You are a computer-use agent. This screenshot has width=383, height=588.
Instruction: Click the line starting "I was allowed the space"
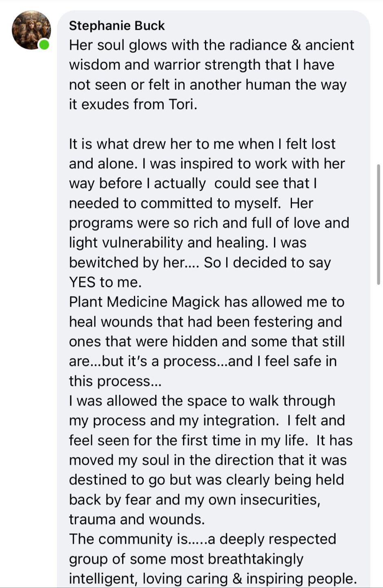pyautogui.click(x=202, y=401)
